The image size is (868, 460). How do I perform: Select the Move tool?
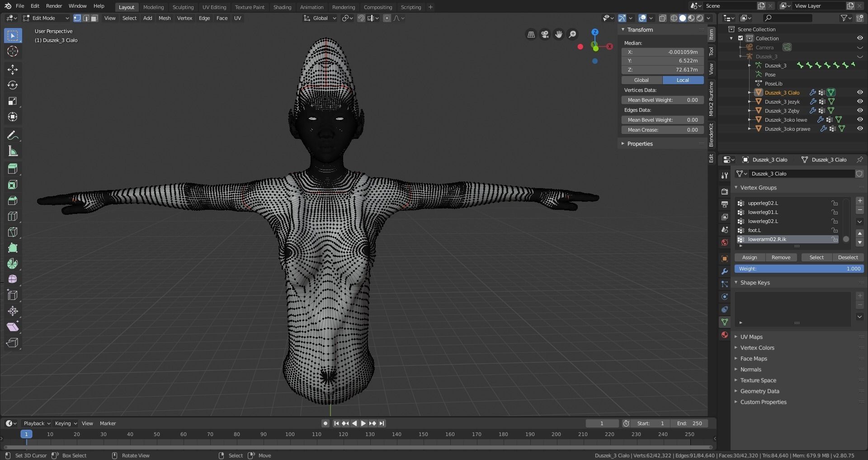pyautogui.click(x=13, y=69)
